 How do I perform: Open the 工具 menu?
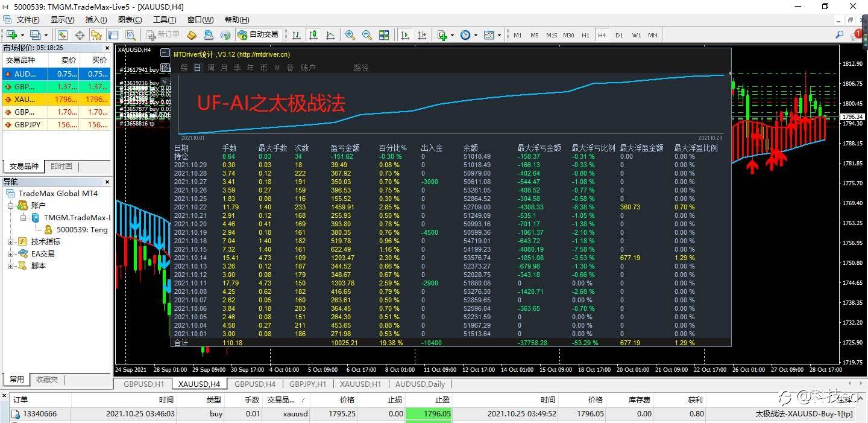coord(164,20)
